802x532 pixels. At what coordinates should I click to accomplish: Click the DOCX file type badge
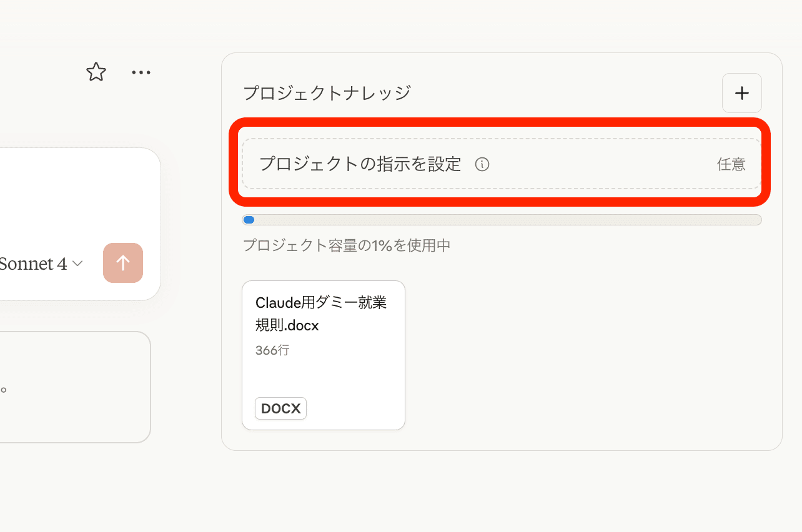pos(280,409)
